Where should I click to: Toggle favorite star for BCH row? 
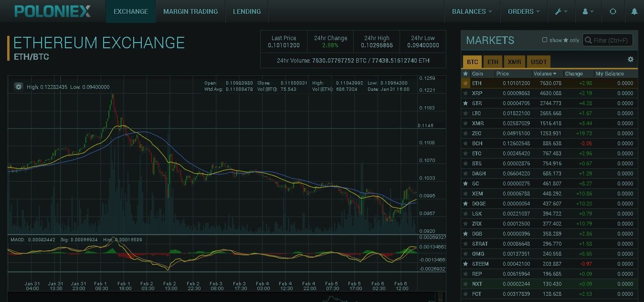465,143
